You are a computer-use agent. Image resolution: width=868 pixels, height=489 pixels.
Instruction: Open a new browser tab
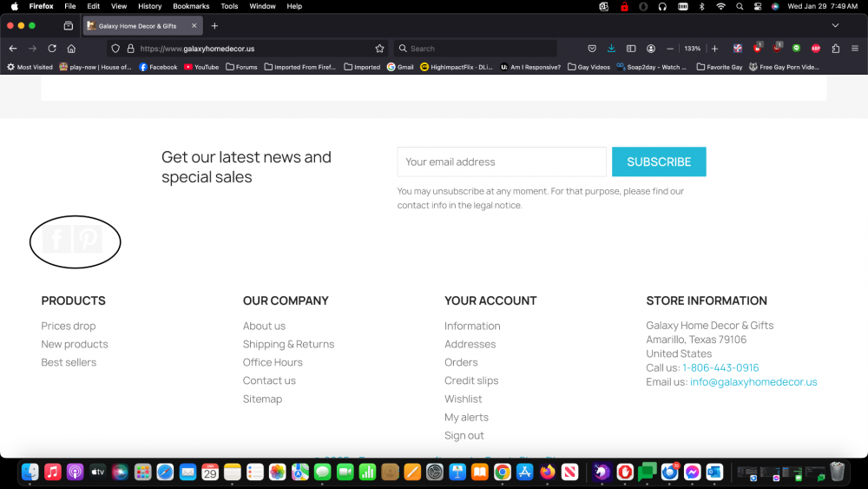point(214,26)
